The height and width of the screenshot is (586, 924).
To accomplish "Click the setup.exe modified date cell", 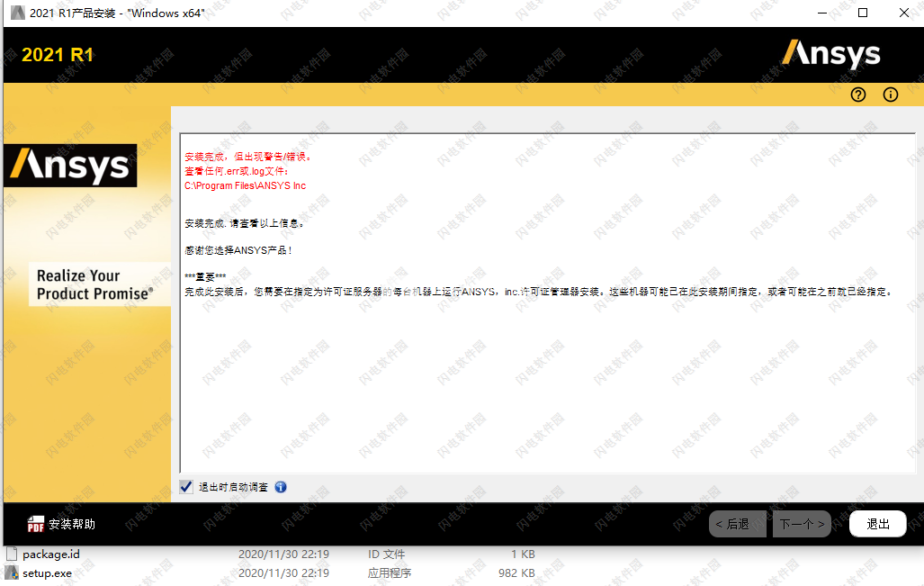I will pos(283,573).
